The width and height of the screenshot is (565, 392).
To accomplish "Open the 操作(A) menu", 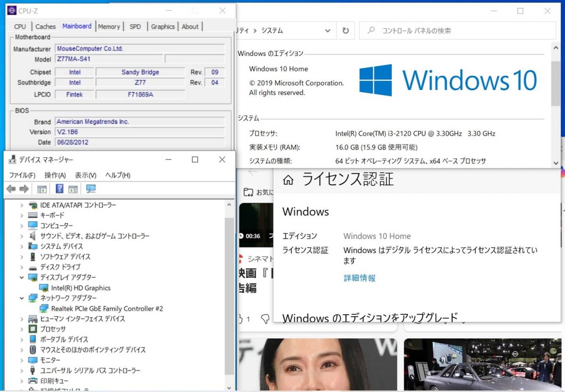I will pos(55,175).
